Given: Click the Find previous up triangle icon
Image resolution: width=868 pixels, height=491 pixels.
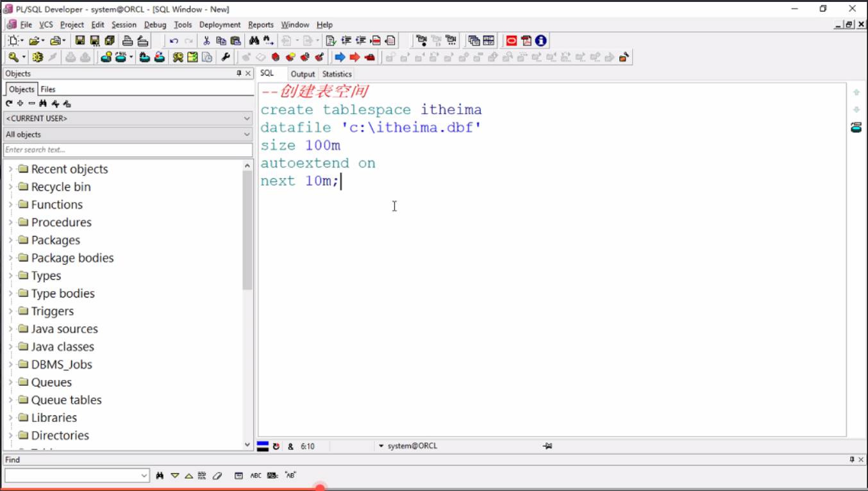Looking at the screenshot, I should [x=188, y=476].
